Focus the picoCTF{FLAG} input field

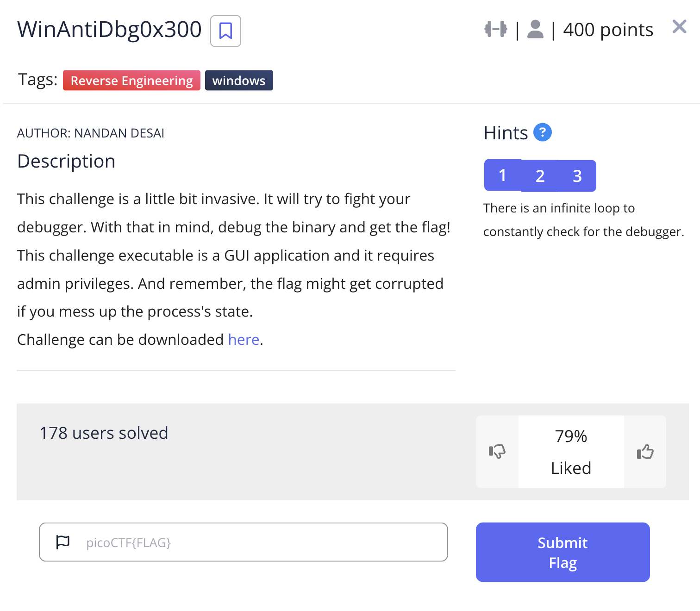[x=244, y=542]
